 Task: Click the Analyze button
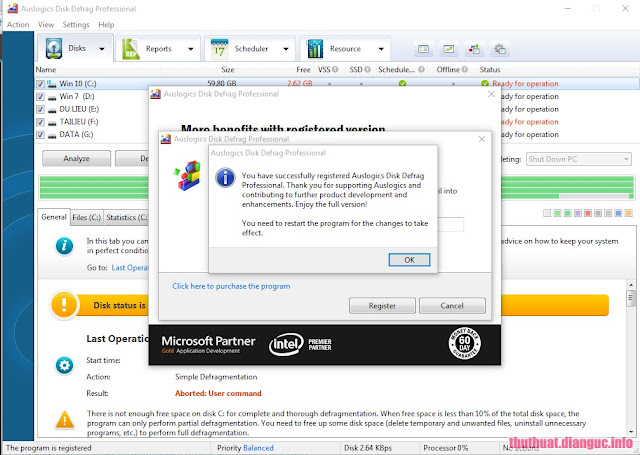pos(76,158)
